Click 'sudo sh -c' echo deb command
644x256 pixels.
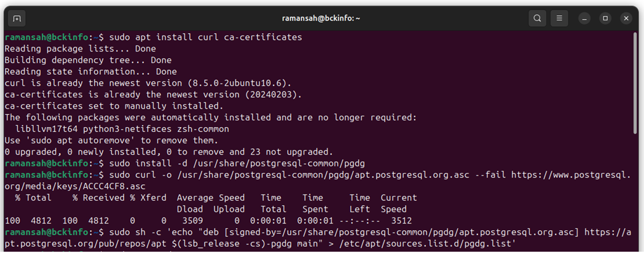coord(370,232)
